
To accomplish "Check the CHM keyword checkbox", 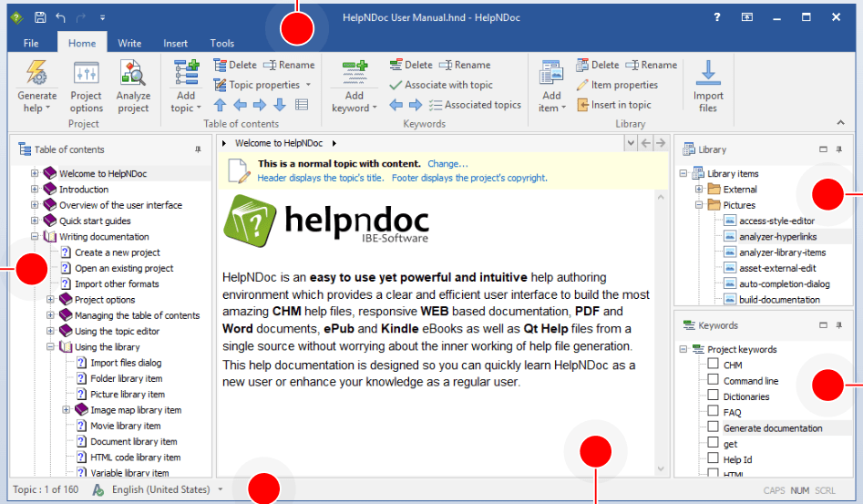I will (714, 365).
